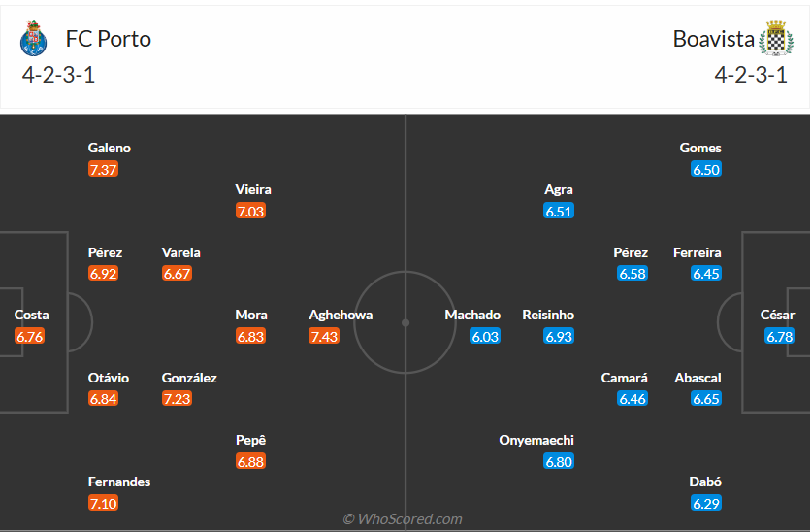
Task: Select goalkeeper Costa's 6.76 rating badge
Action: [x=29, y=336]
